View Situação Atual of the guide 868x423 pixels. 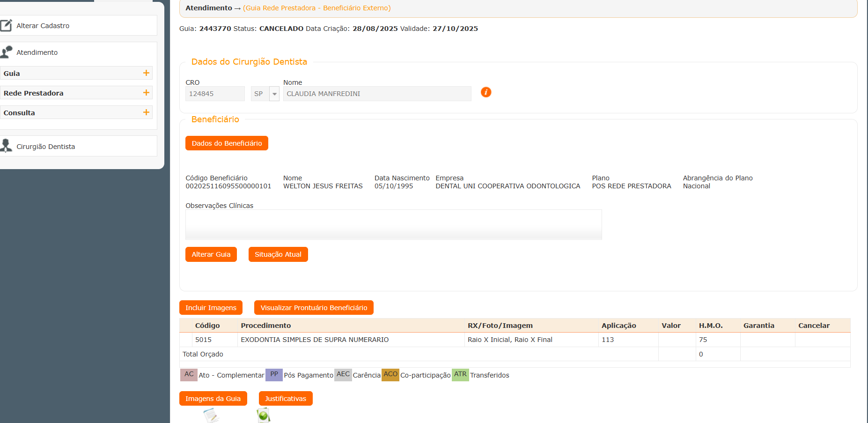[278, 254]
